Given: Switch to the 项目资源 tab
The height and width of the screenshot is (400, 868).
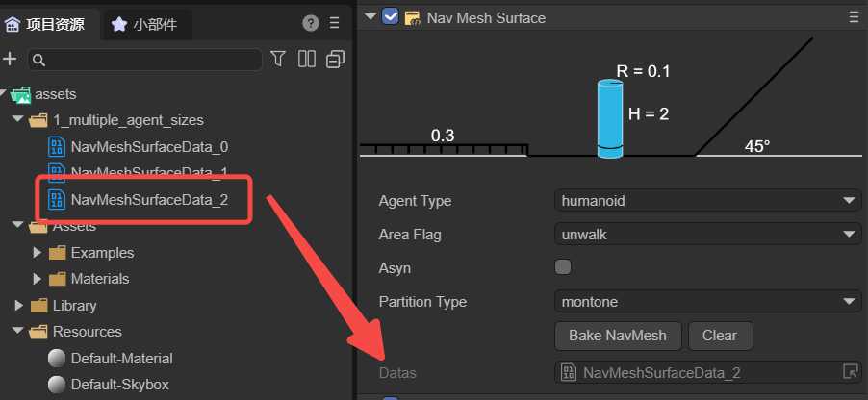Looking at the screenshot, I should coord(45,24).
